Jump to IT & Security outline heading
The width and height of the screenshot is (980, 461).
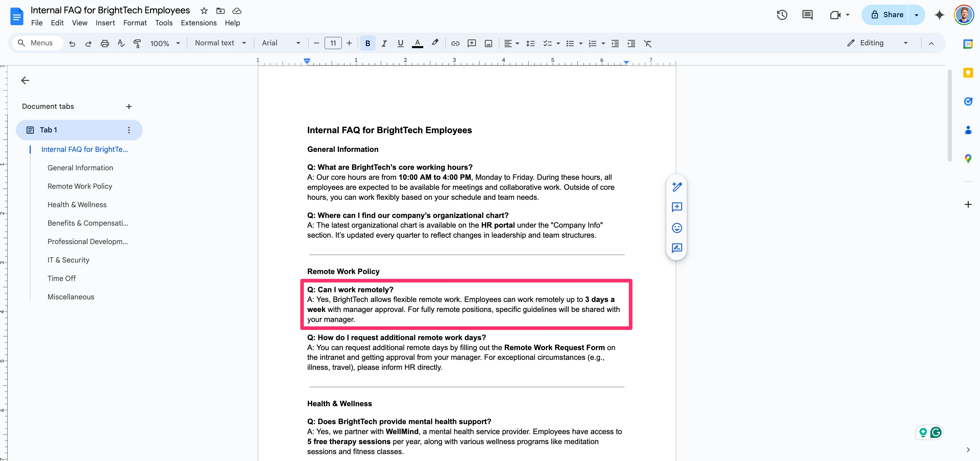(x=69, y=260)
